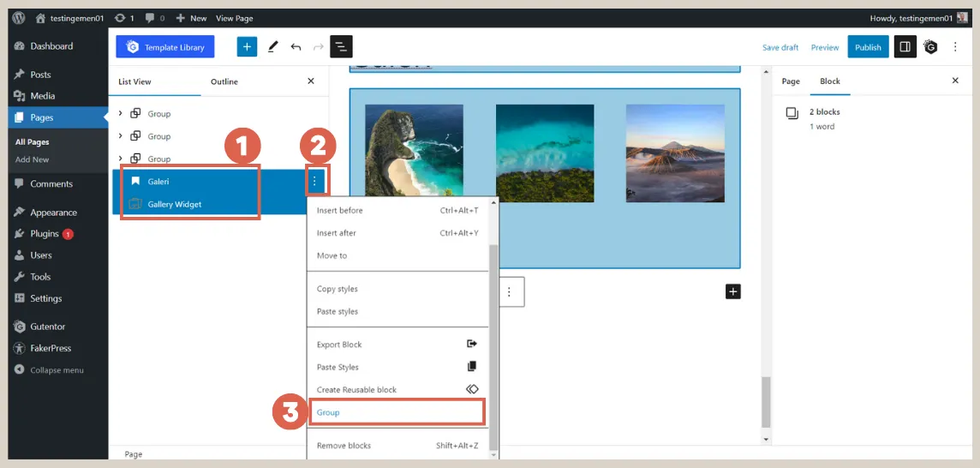Click the aerial turquoise sea gallery thumbnail
This screenshot has width=980, height=468.
click(x=545, y=153)
